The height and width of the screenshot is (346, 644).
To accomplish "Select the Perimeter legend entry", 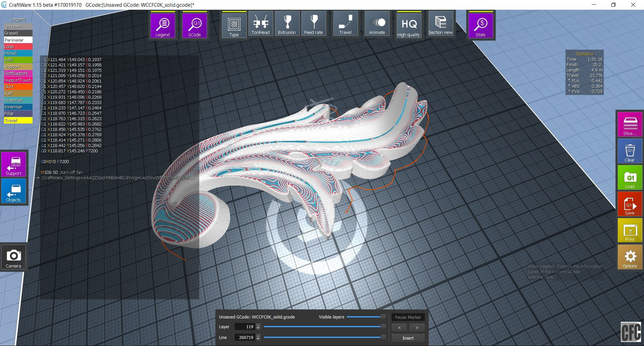I will (x=18, y=40).
